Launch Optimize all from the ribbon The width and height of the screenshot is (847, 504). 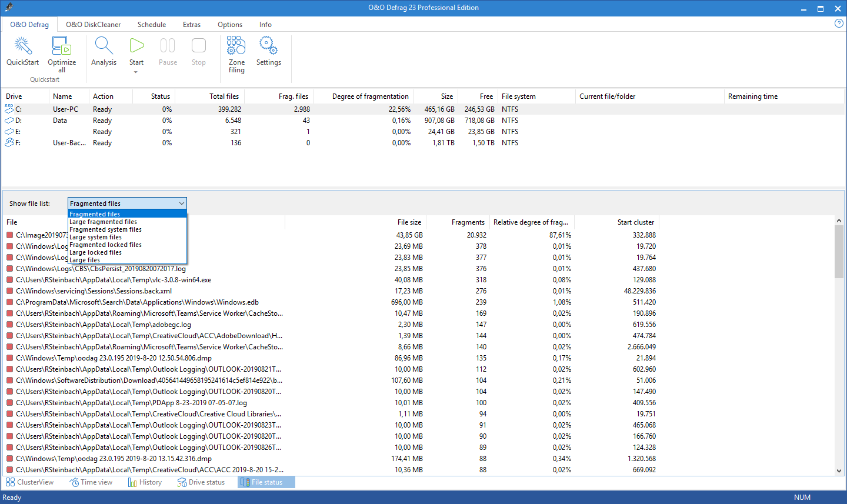click(x=62, y=46)
